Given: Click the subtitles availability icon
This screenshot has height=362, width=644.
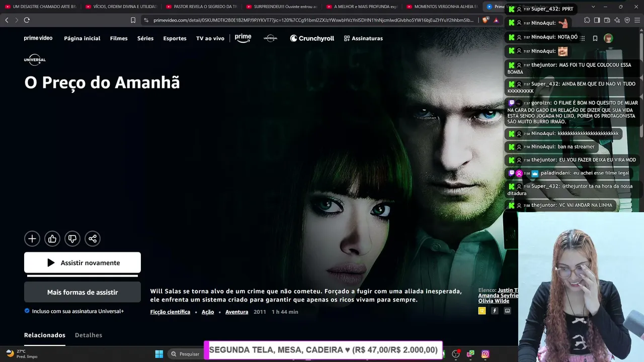Looking at the screenshot, I should (x=507, y=311).
